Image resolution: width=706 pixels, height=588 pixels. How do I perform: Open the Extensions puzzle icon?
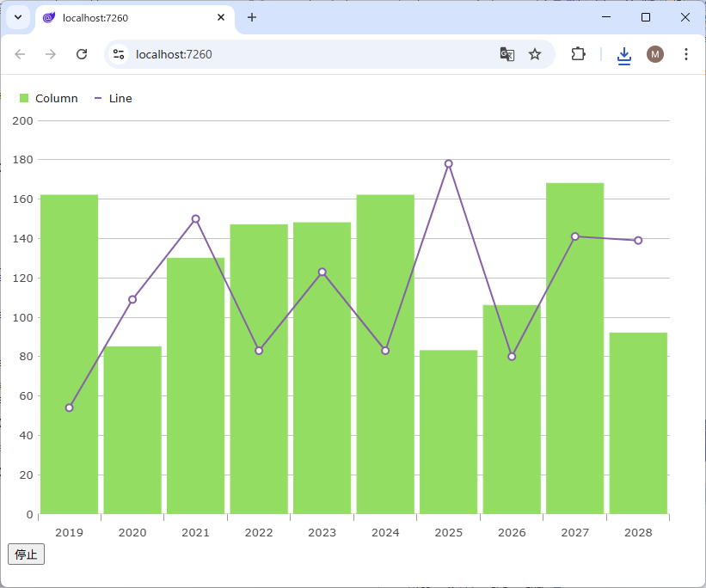coord(578,54)
